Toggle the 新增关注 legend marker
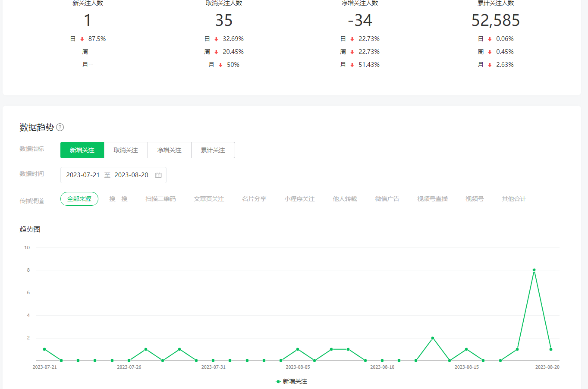The height and width of the screenshot is (389, 588). click(278, 381)
